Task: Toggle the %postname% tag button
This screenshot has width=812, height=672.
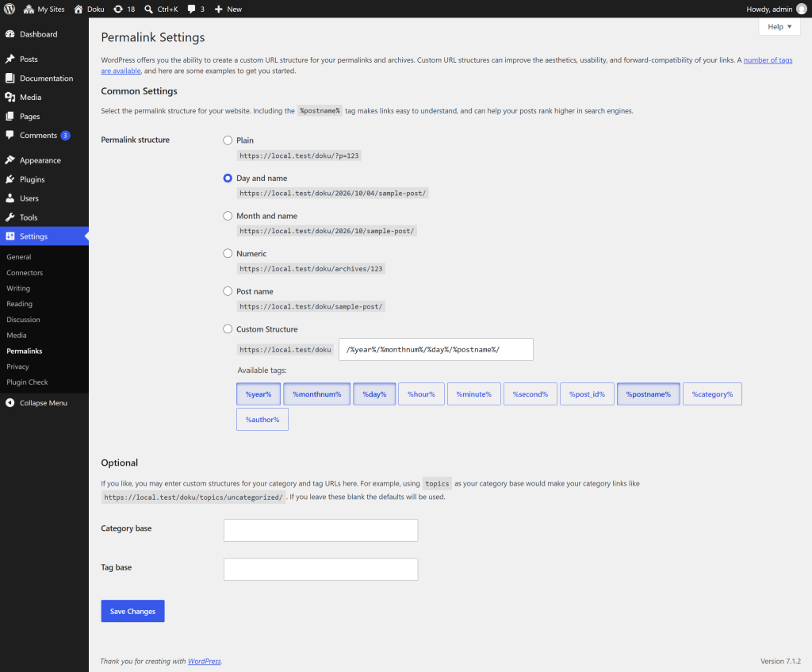Action: click(x=649, y=394)
